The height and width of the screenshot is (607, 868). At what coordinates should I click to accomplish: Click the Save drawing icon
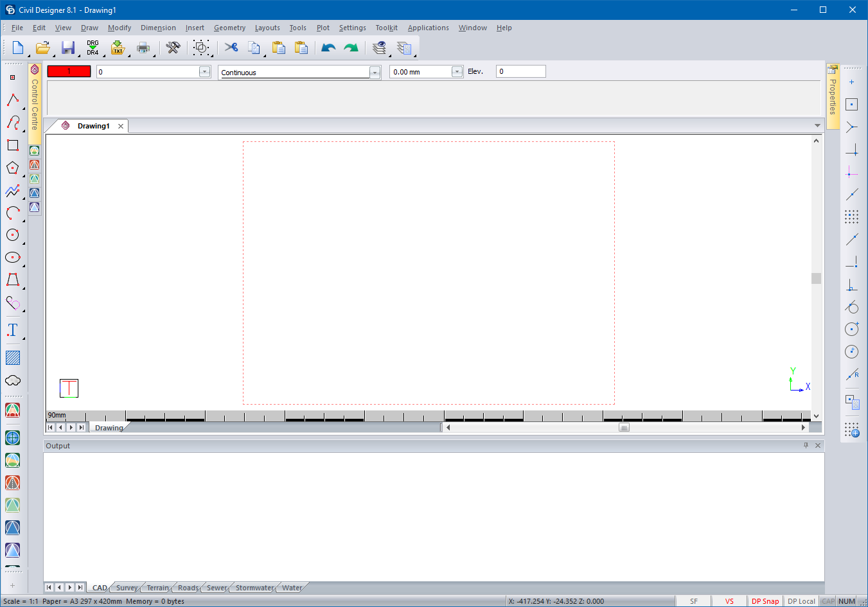click(68, 48)
